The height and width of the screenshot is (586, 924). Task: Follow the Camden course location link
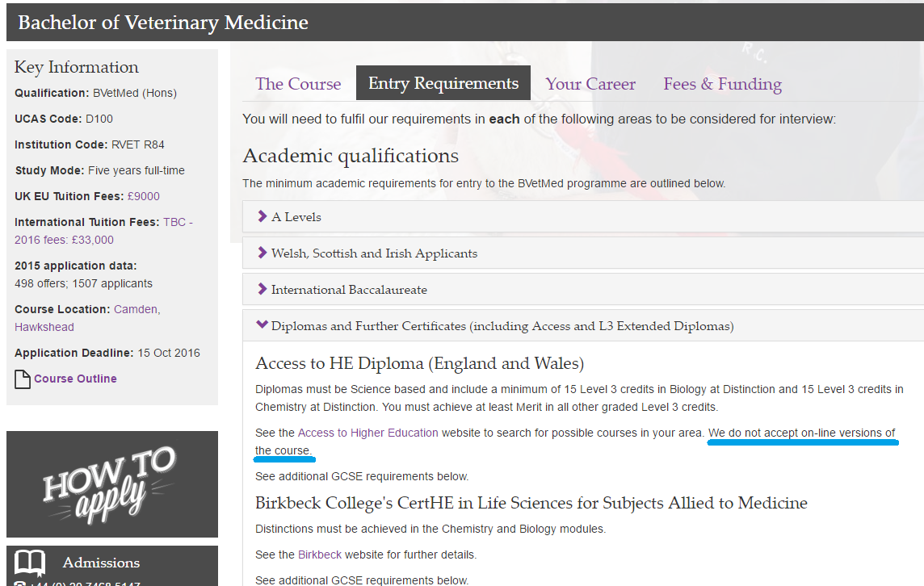(136, 309)
